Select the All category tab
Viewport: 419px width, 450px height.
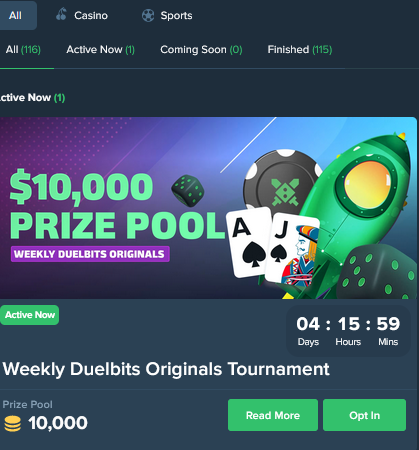(x=15, y=15)
